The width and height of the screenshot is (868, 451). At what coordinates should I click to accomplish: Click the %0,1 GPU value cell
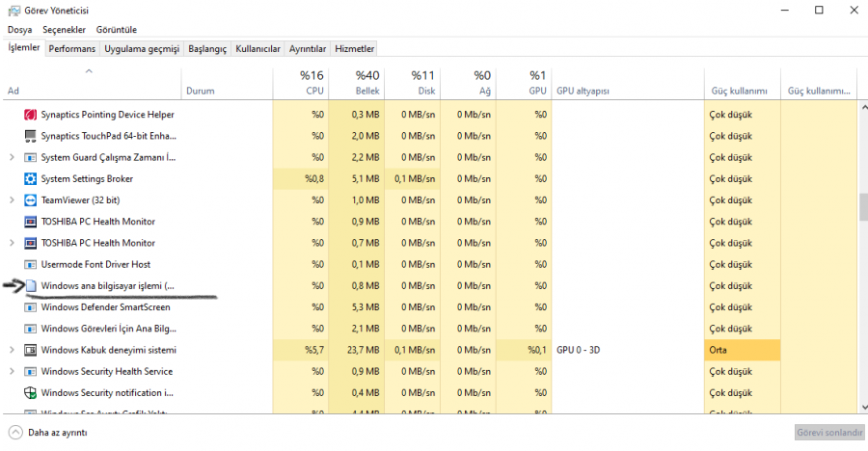[525, 350]
